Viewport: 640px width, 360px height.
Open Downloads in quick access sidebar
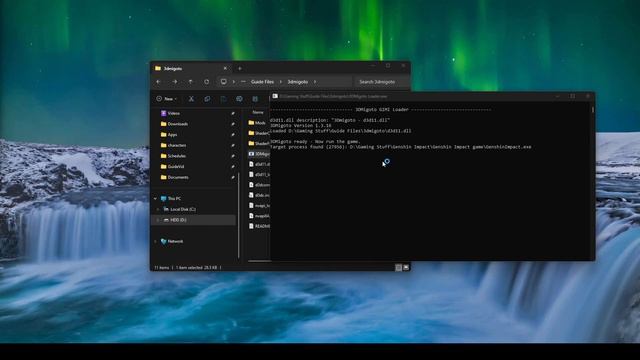coord(178,124)
